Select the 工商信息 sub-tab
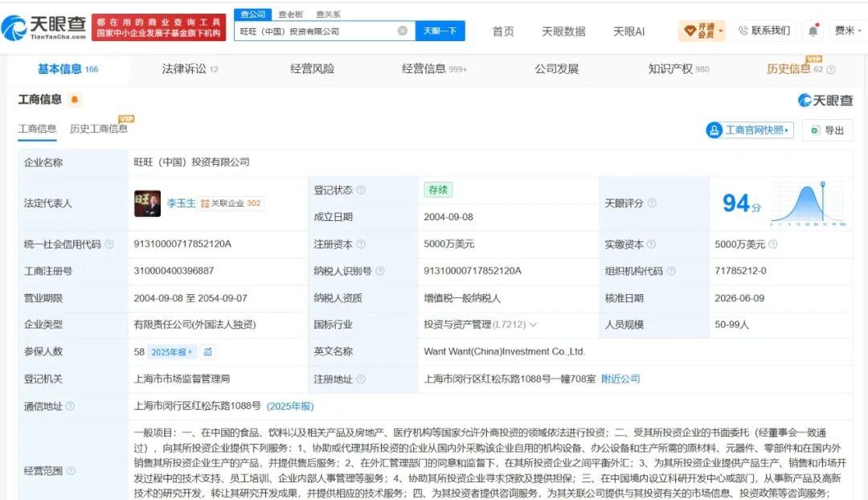 (x=37, y=129)
